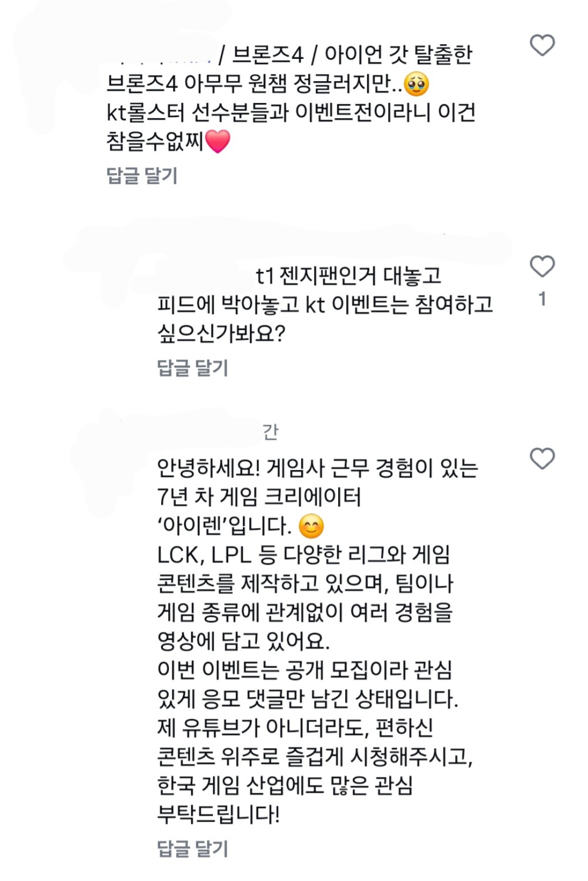588x881 pixels.
Task: Reply to the kt롤스터 이벤트전 comment
Action: point(142,175)
